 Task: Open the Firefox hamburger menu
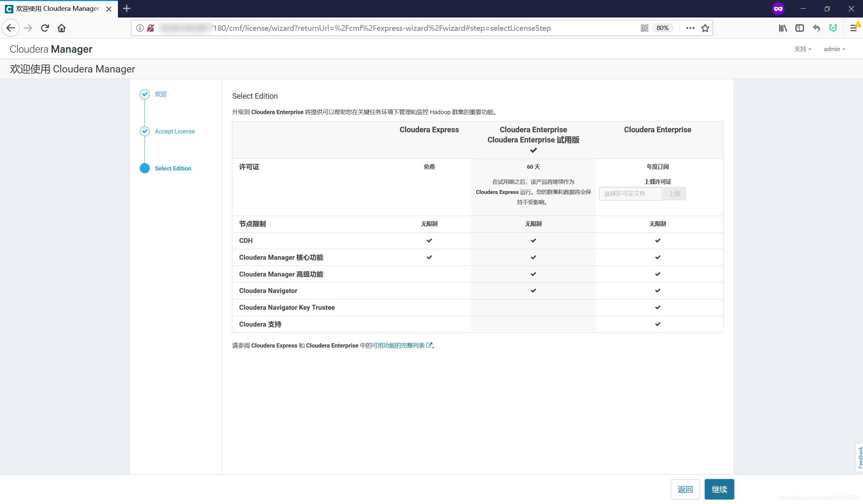853,28
